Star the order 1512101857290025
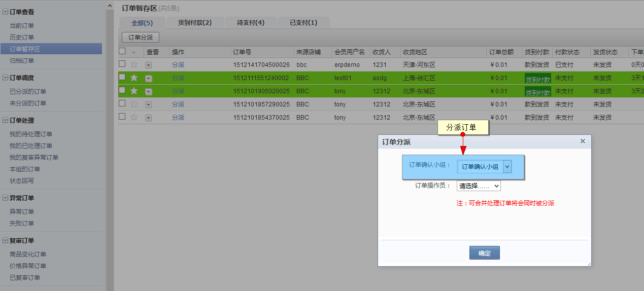This screenshot has height=291, width=644. [x=134, y=104]
